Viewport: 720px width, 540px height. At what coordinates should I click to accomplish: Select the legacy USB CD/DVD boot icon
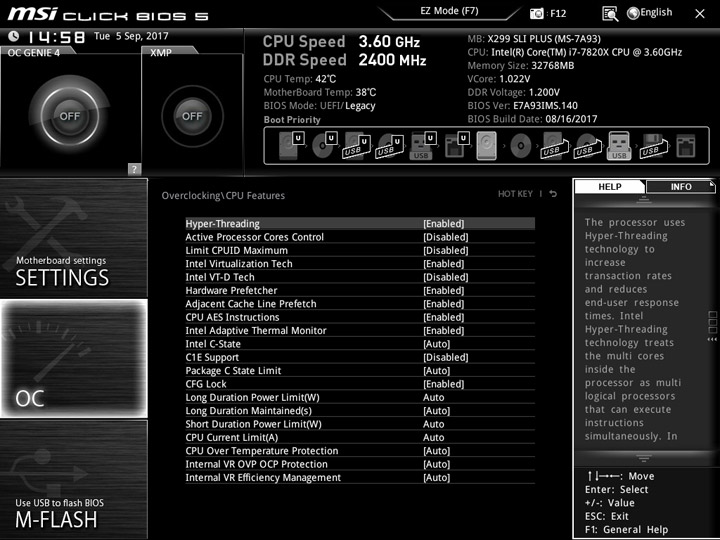coord(588,146)
